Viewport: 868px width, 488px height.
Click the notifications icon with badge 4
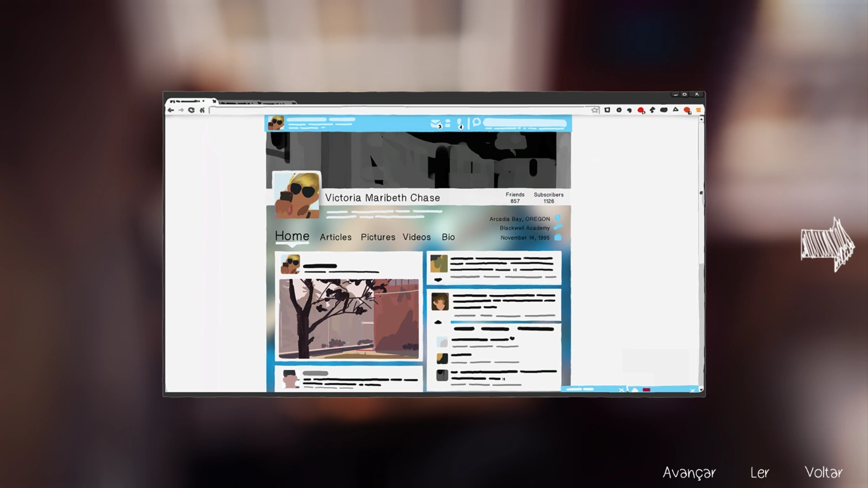460,123
